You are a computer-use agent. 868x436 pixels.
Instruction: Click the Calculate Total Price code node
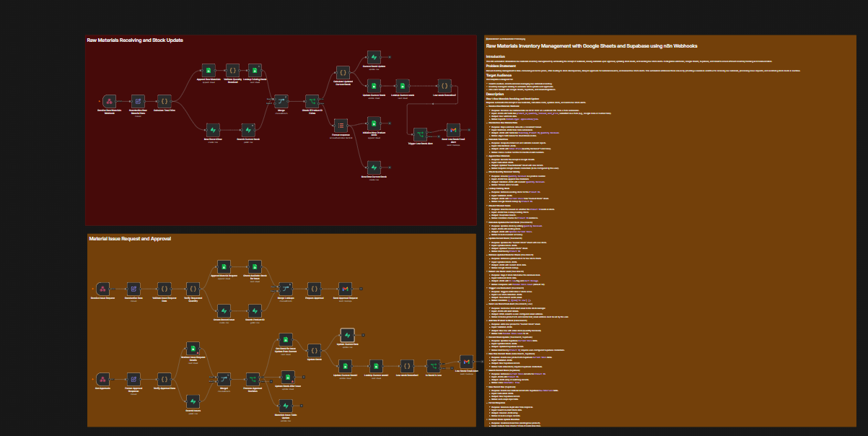pyautogui.click(x=165, y=101)
